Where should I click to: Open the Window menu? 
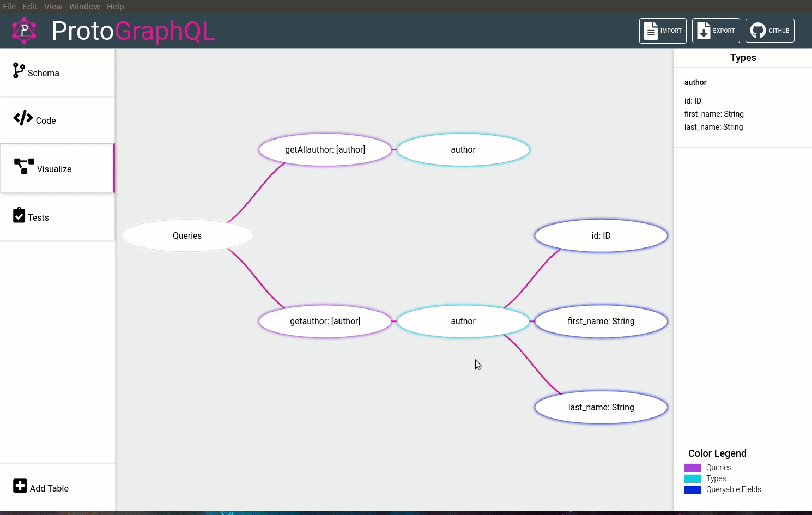(x=84, y=7)
